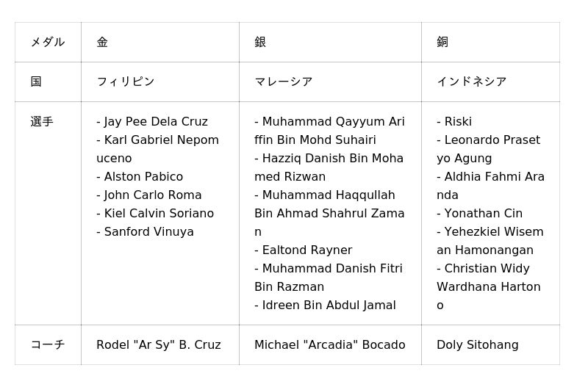Select coach Michael "Arcadia" Bocado

click(x=330, y=345)
